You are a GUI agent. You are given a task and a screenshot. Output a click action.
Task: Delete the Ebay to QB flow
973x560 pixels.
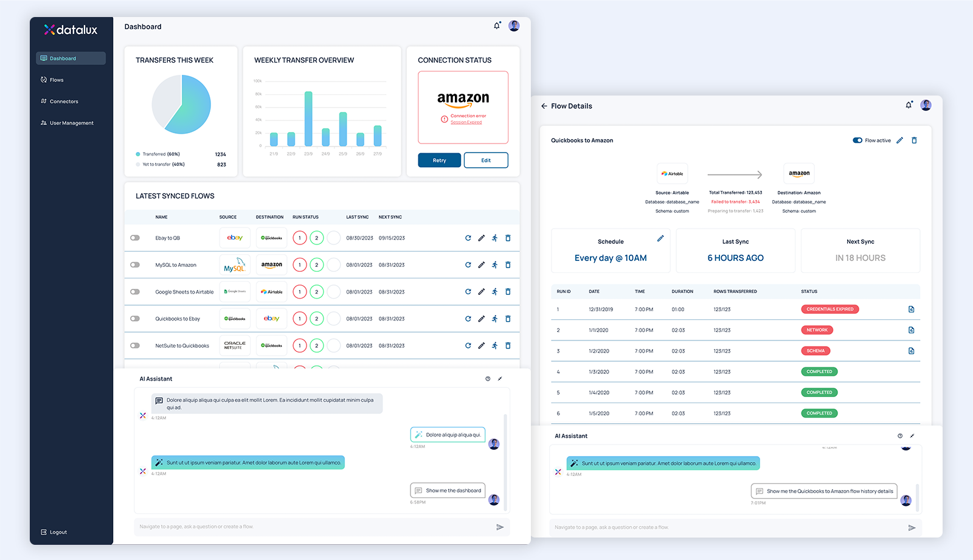point(508,238)
